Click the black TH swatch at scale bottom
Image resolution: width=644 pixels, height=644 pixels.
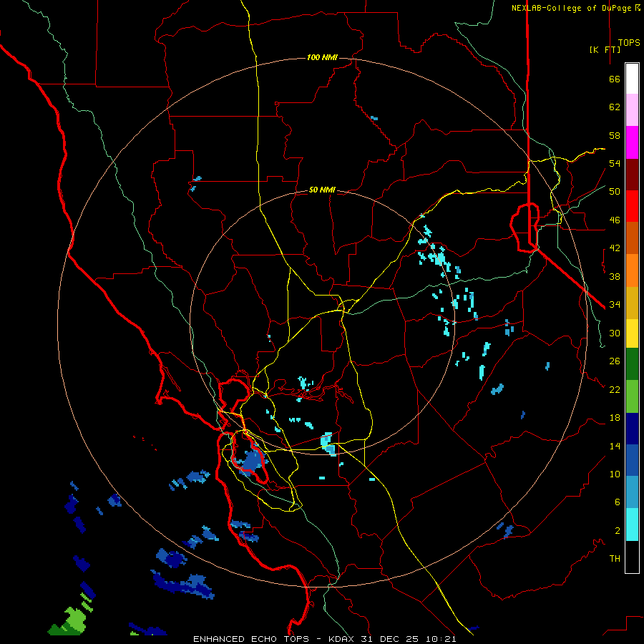pyautogui.click(x=632, y=557)
